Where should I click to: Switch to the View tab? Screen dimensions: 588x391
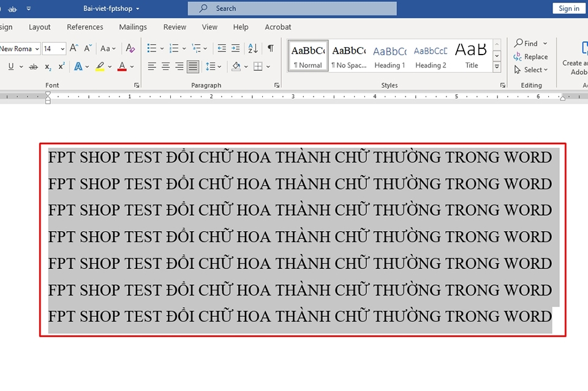pyautogui.click(x=209, y=27)
